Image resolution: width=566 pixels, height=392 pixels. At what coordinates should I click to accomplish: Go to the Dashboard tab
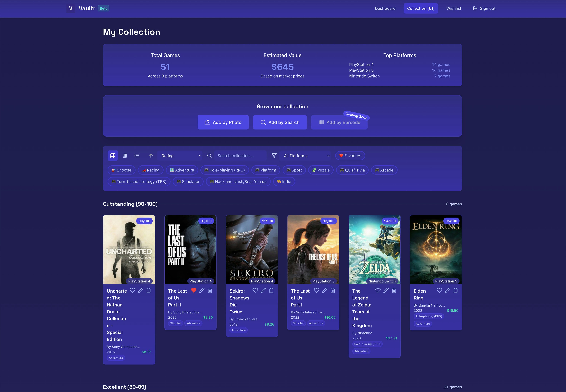(385, 8)
